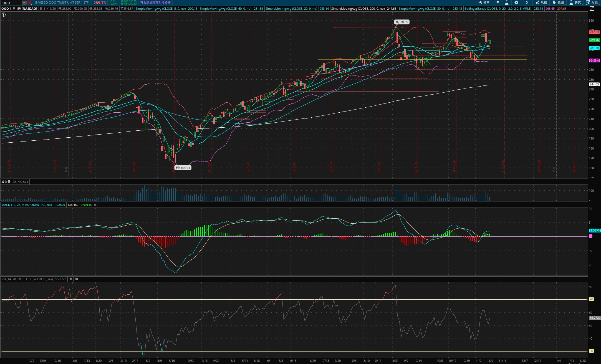
Task: Click the 8/31 date on time axis
Action: [395, 361]
